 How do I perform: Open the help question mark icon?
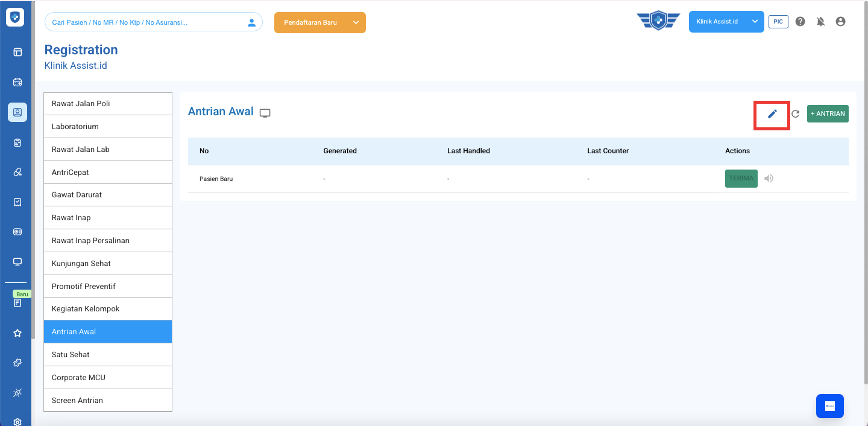coord(800,22)
